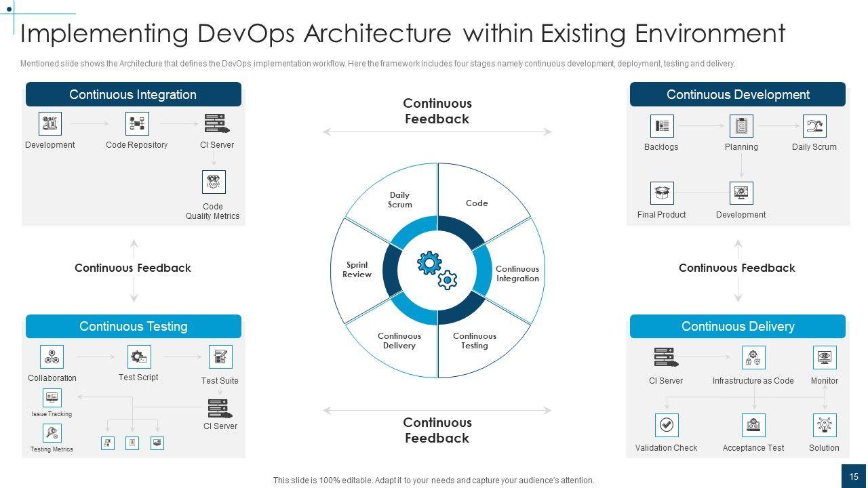Select the 'Issue Tracking' label text

click(x=52, y=414)
